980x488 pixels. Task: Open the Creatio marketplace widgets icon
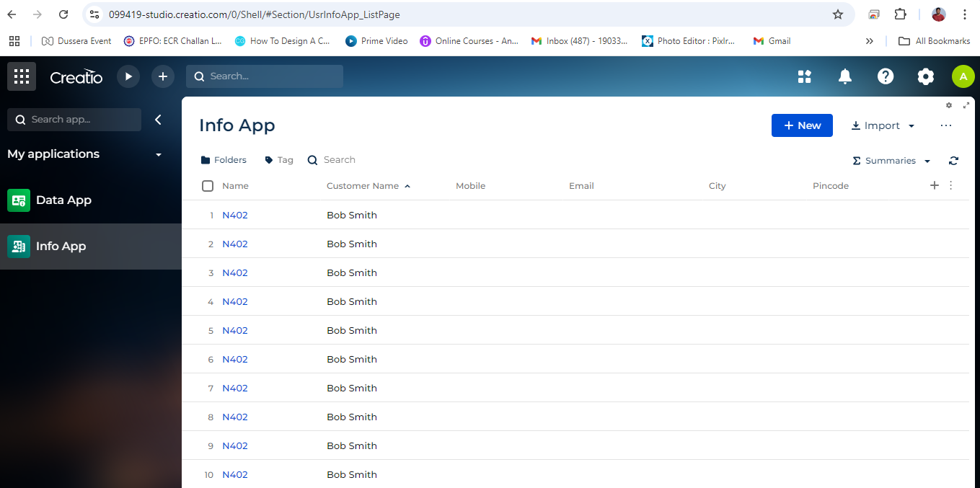[805, 76]
